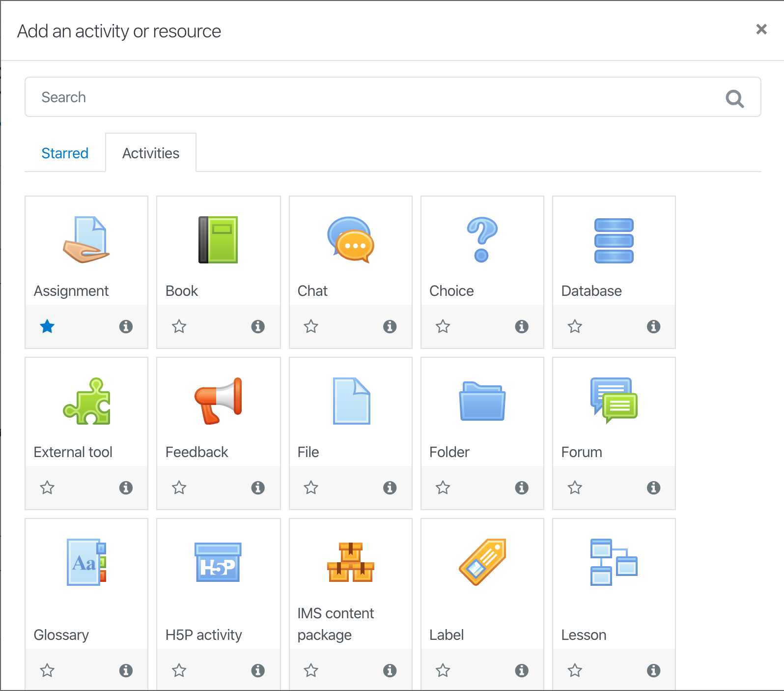This screenshot has height=691, width=784.
Task: Select the H5P activity icon
Action: pyautogui.click(x=218, y=562)
